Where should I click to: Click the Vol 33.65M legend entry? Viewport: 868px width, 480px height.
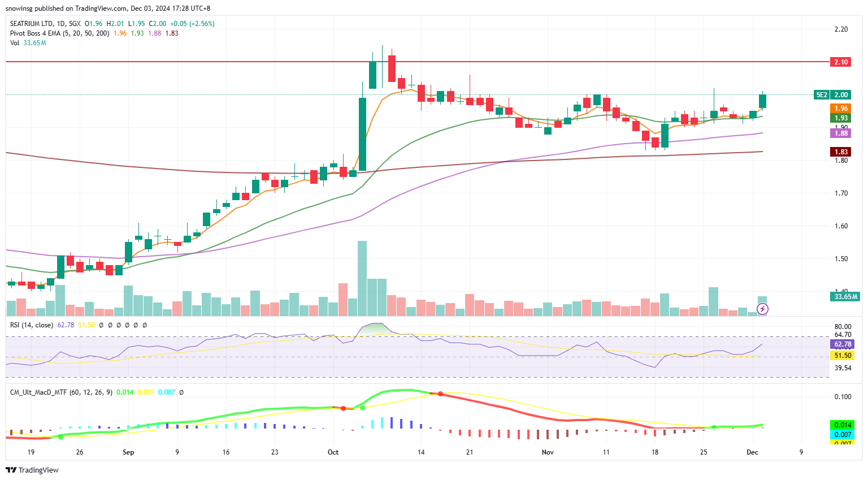(x=28, y=43)
